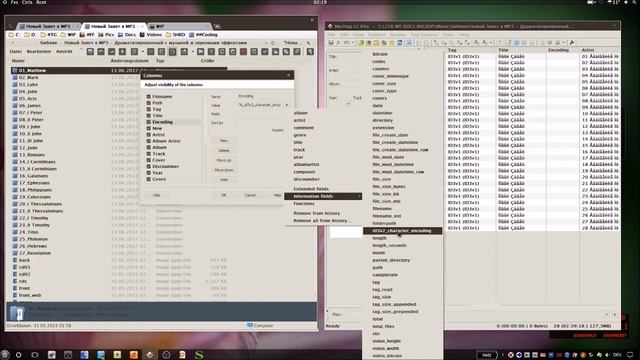Click the start menu button on taskbar
The image size is (640, 360).
[x=5, y=355]
